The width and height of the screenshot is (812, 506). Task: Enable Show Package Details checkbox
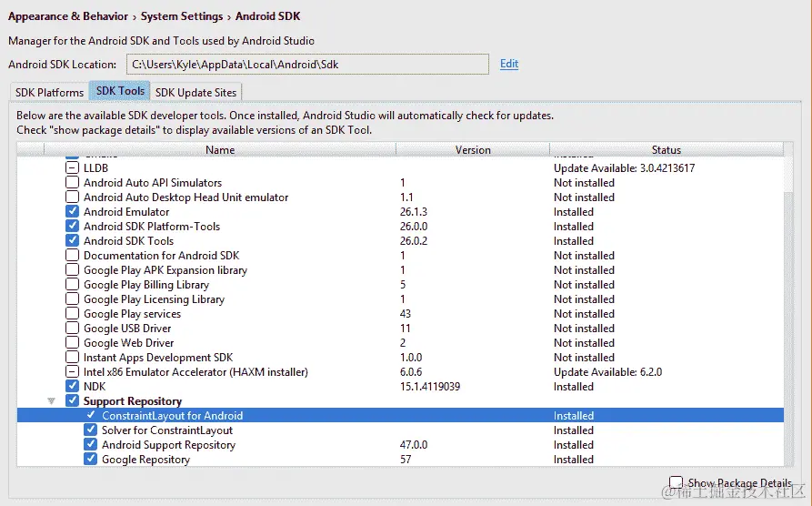676,482
